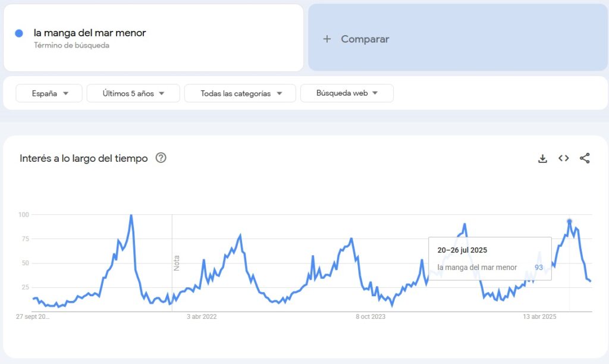Open the "Todas las categorías" dropdown

click(x=240, y=93)
